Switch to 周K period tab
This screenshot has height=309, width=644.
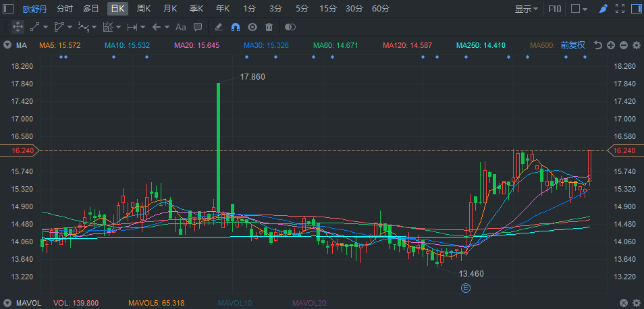(x=144, y=9)
